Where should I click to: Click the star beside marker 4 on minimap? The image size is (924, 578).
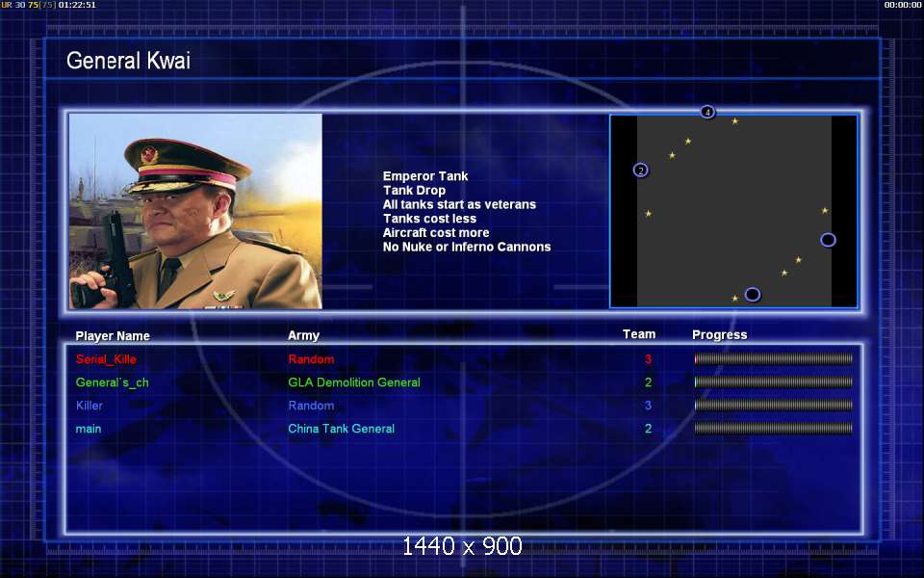point(734,121)
